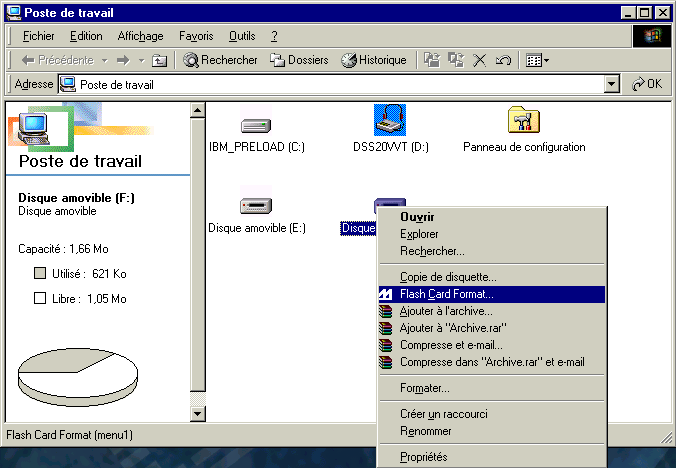This screenshot has height=468, width=676.
Task: Click status bar text Flash Card Format (menu1)
Action: pyautogui.click(x=69, y=435)
